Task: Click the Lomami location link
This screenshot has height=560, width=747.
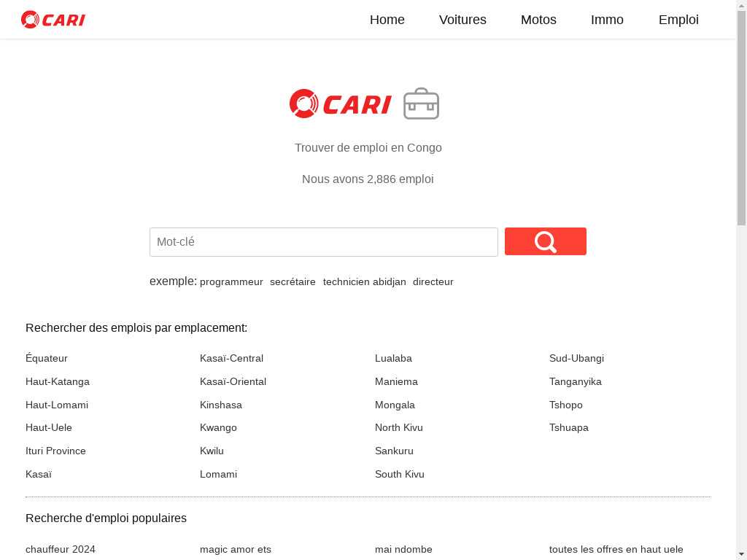Action: point(218,474)
